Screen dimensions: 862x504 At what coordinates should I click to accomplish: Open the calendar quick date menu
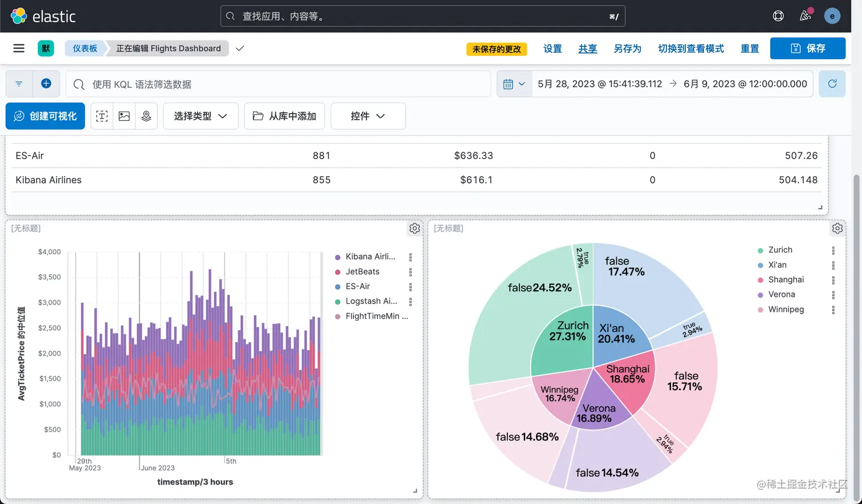(514, 84)
